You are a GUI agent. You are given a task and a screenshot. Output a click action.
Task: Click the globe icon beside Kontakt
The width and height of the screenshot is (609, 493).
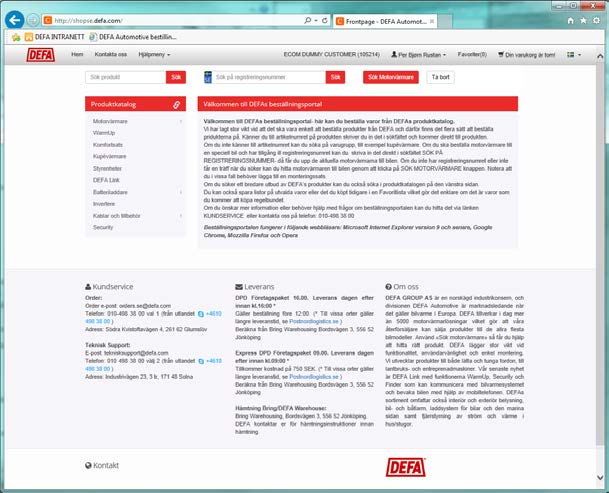(x=88, y=465)
